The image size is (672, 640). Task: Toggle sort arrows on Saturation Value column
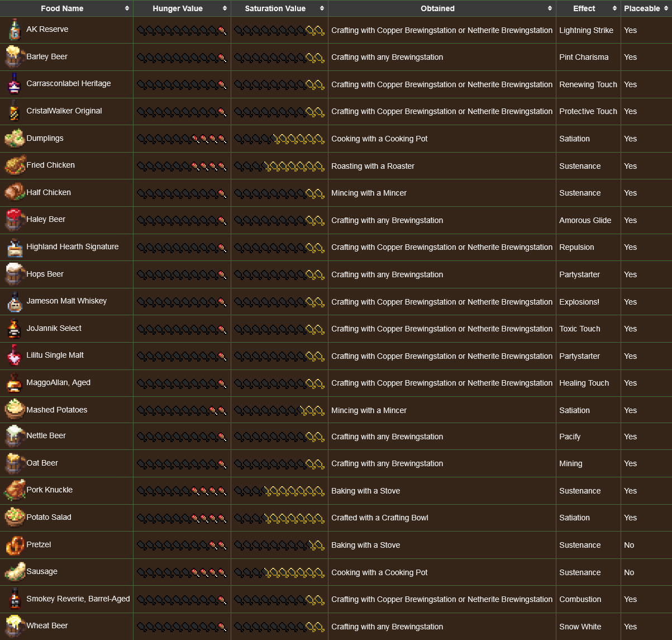(322, 8)
